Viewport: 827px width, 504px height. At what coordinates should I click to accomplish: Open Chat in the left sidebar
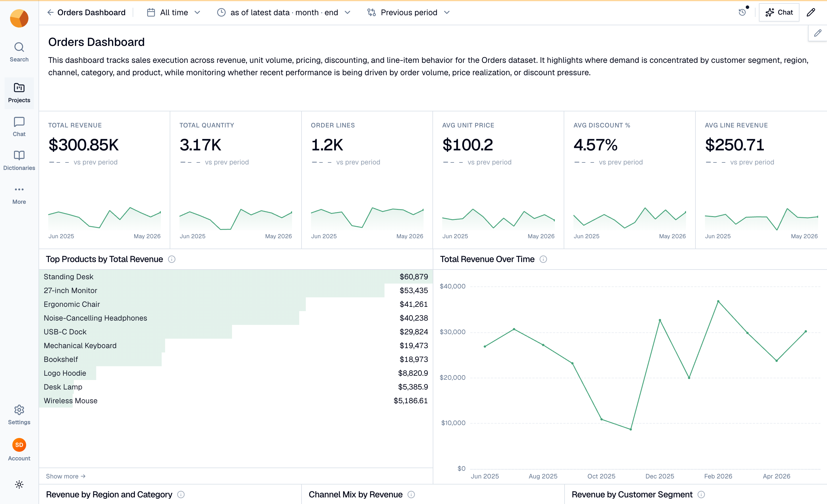point(19,127)
